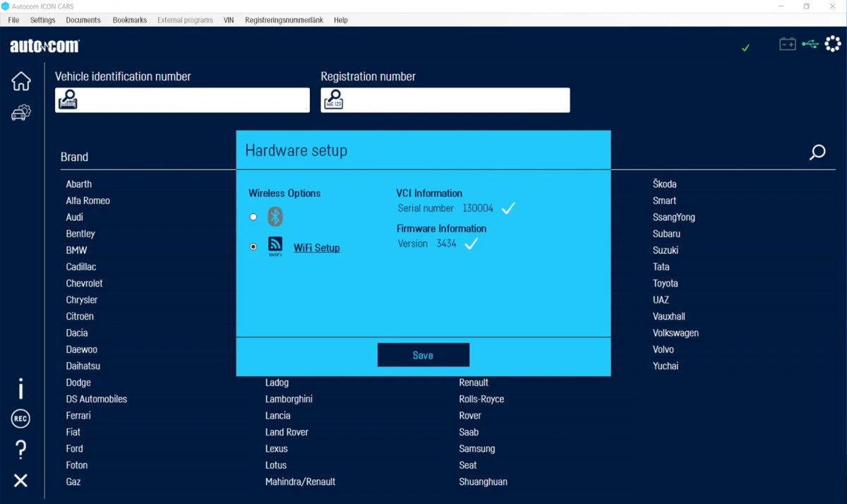This screenshot has width=847, height=504.
Task: Select the Suzuki brand
Action: pyautogui.click(x=666, y=251)
